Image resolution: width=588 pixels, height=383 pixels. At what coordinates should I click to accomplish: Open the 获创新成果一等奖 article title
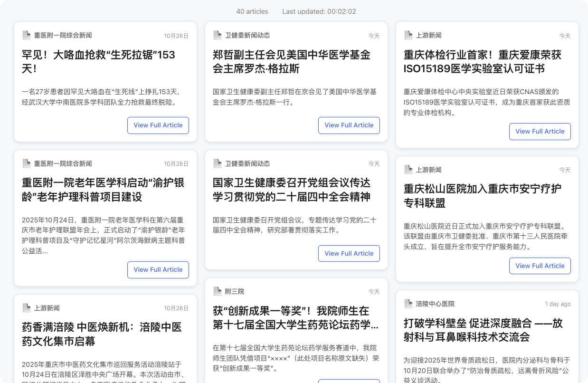pos(295,318)
